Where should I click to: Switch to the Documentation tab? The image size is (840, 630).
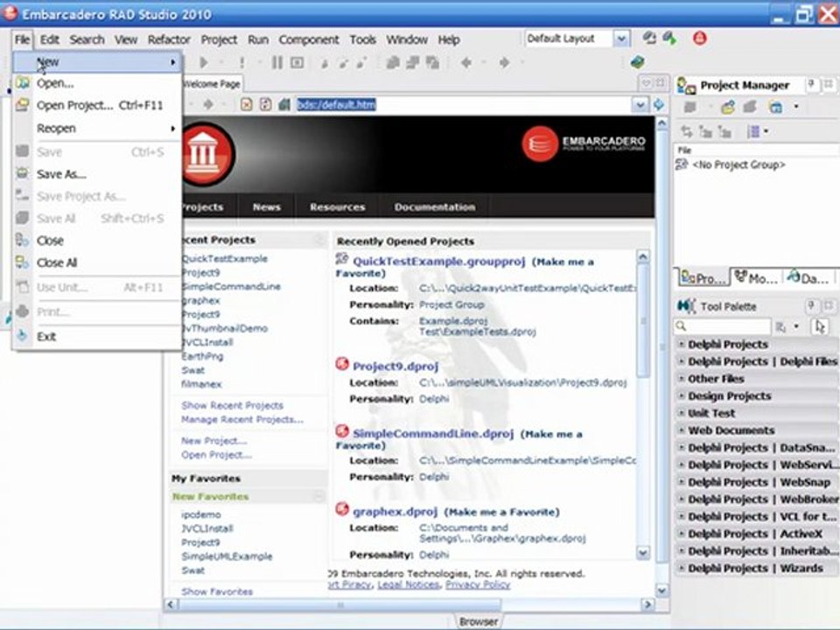coord(435,207)
